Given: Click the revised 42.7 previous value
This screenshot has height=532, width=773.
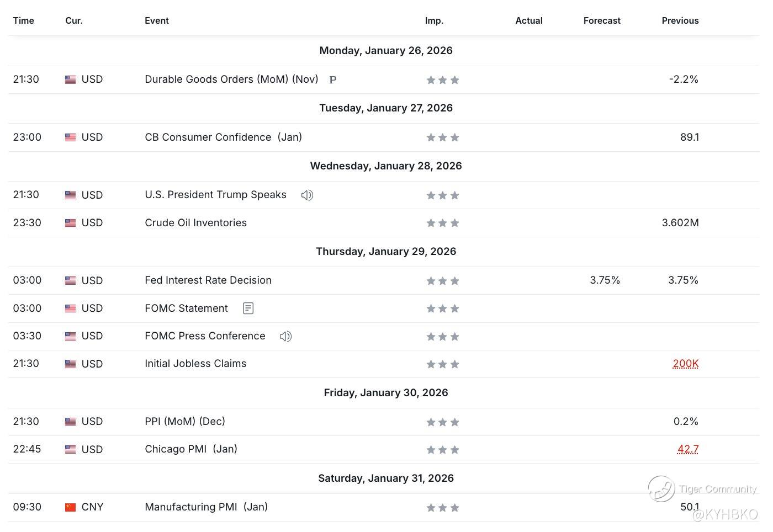Looking at the screenshot, I should [x=687, y=449].
